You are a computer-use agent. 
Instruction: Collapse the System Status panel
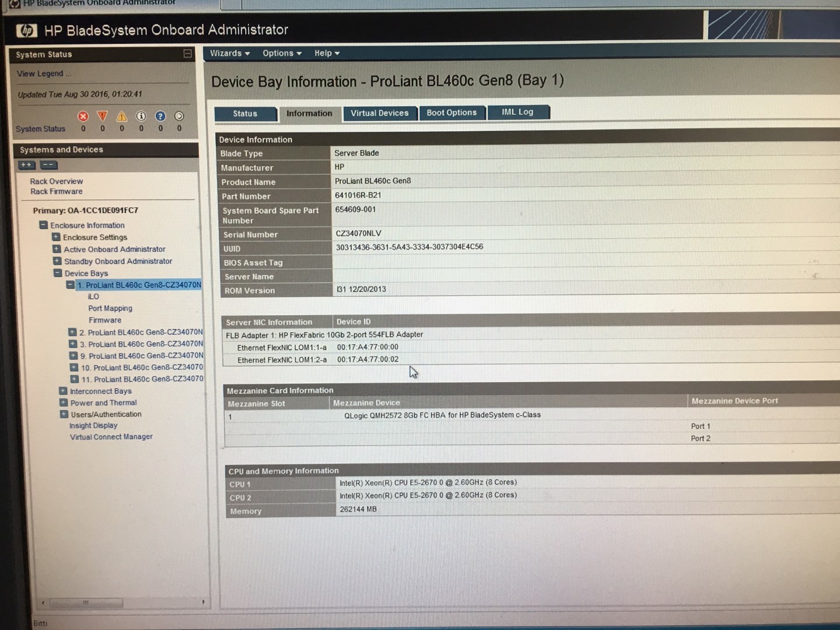pos(187,54)
